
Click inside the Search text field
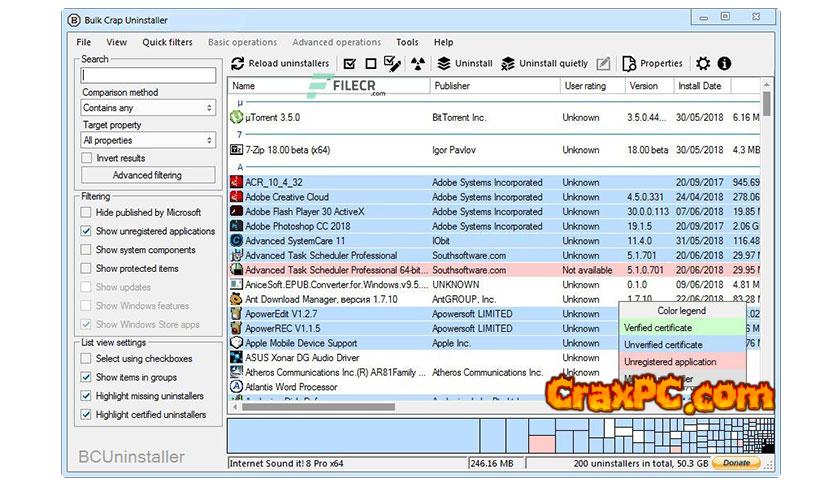148,76
